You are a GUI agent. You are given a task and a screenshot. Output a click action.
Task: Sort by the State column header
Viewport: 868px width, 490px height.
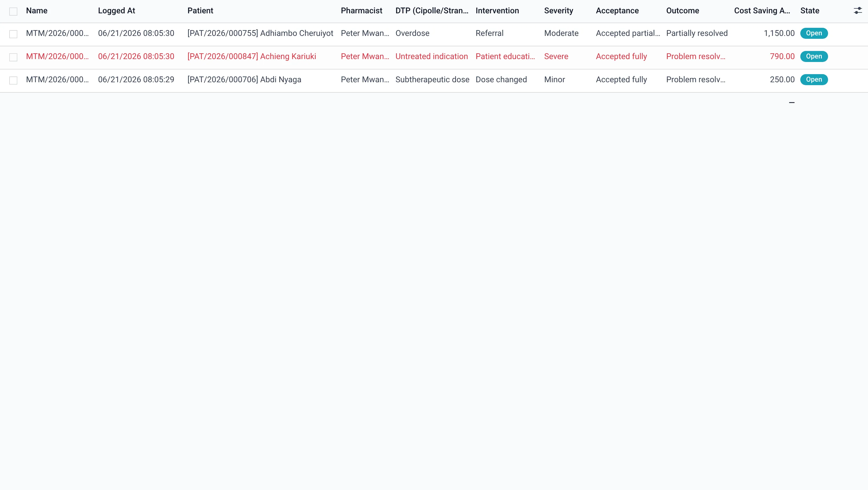(810, 11)
